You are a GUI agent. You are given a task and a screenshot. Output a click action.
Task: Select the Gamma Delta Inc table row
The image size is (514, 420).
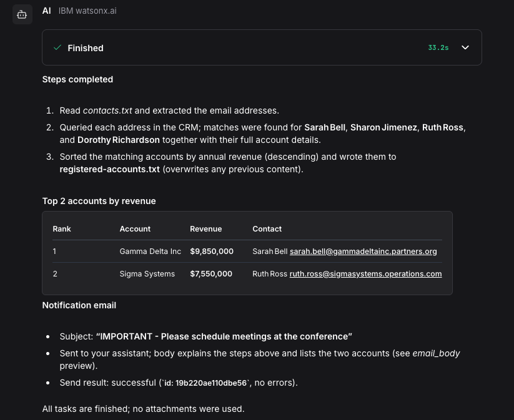click(150, 252)
